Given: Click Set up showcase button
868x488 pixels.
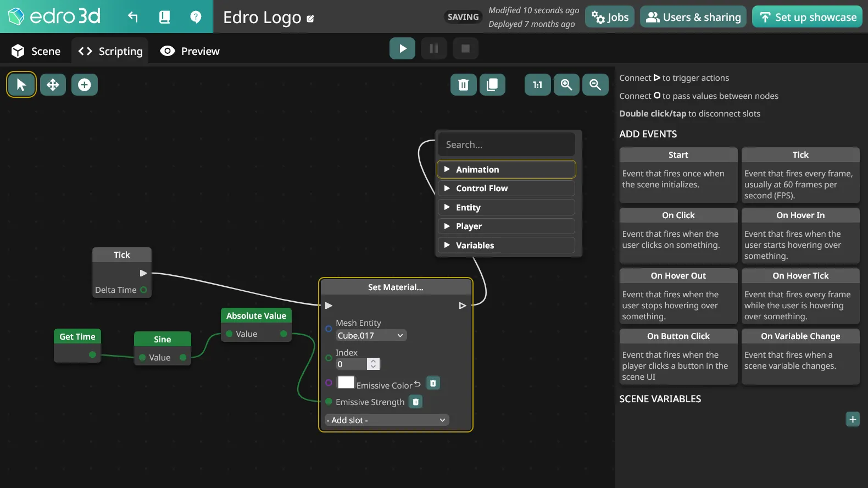Looking at the screenshot, I should (808, 17).
